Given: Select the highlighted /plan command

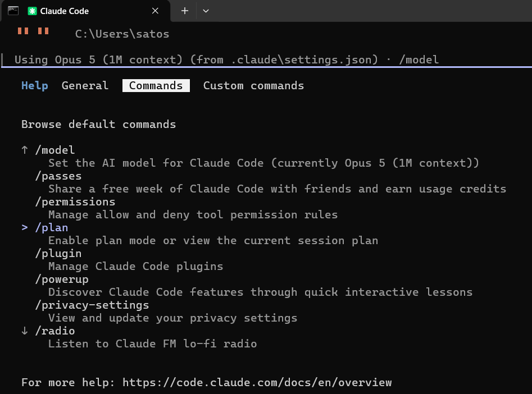Looking at the screenshot, I should click(x=52, y=227).
